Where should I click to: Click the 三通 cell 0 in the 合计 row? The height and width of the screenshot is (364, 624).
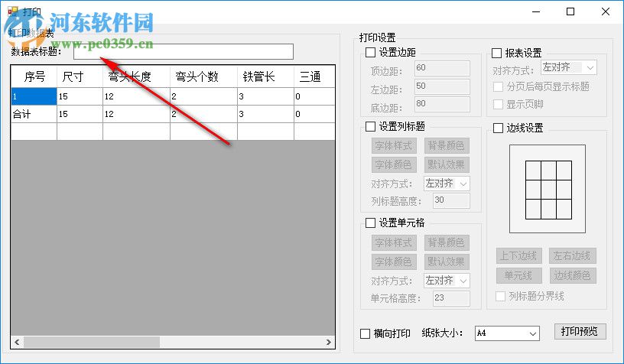(314, 114)
